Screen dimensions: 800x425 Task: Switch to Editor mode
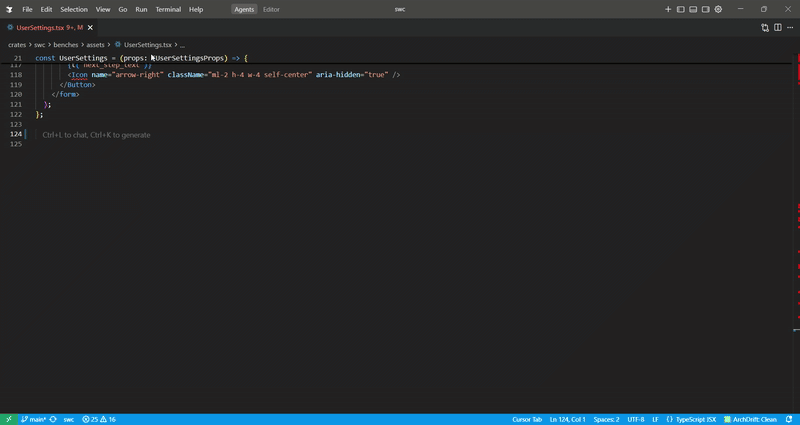click(x=271, y=9)
